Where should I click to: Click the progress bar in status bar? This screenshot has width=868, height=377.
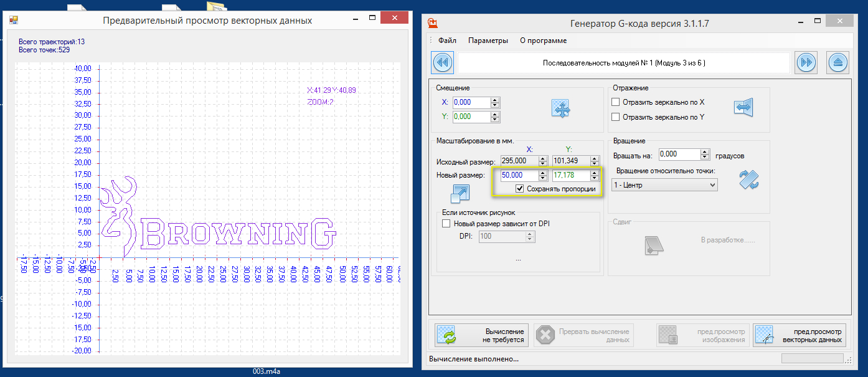pos(812,359)
